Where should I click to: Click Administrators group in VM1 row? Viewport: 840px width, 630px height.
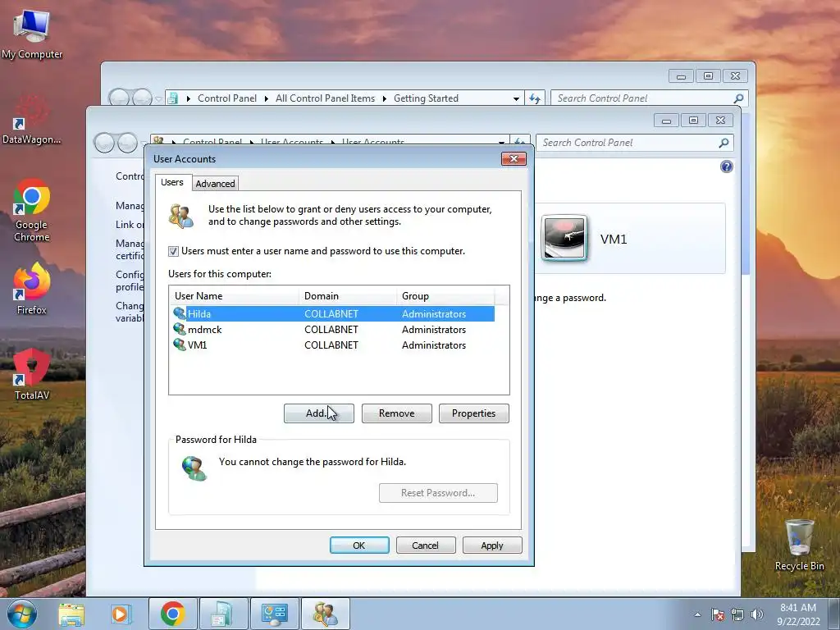434,345
